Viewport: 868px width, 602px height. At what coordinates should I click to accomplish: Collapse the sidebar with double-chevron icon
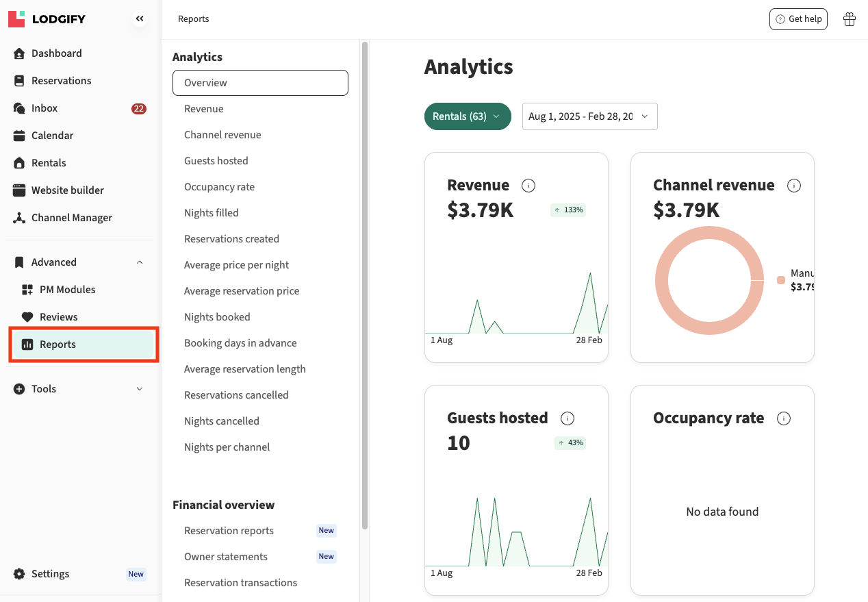coord(140,19)
